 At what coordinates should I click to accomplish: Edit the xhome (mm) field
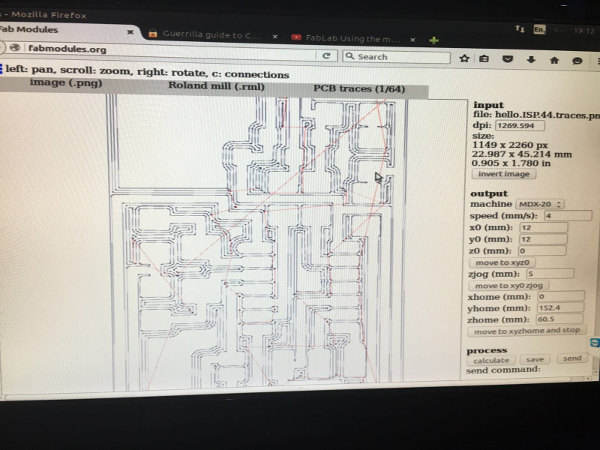pos(561,297)
